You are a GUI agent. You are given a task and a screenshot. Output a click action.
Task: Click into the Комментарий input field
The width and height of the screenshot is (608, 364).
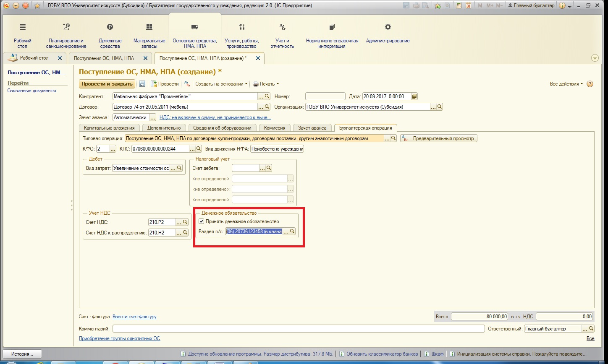click(x=299, y=329)
